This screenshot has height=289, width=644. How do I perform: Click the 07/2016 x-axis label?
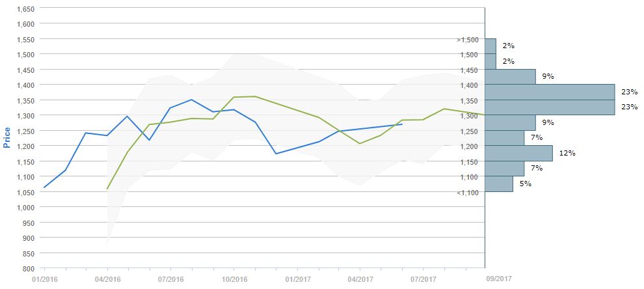[x=170, y=279]
